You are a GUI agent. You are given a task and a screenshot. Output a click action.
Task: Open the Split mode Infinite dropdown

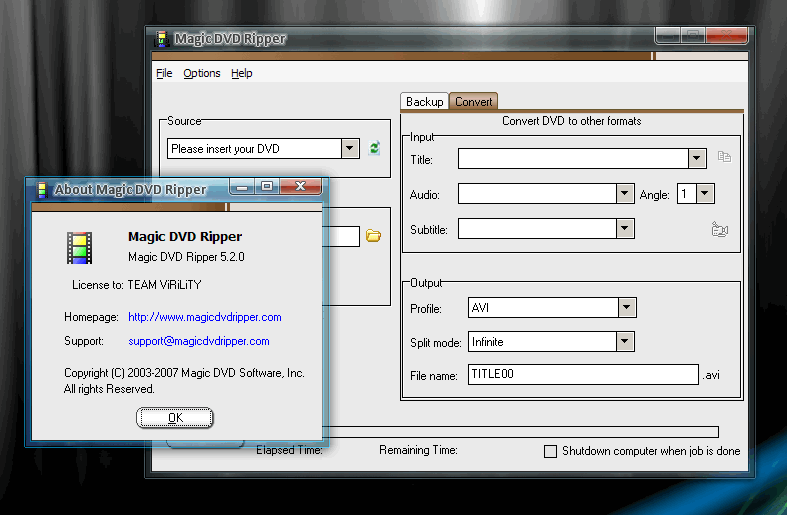[x=624, y=341]
